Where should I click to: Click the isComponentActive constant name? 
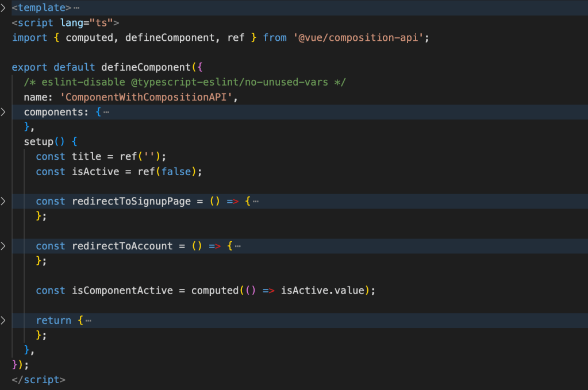click(x=122, y=291)
